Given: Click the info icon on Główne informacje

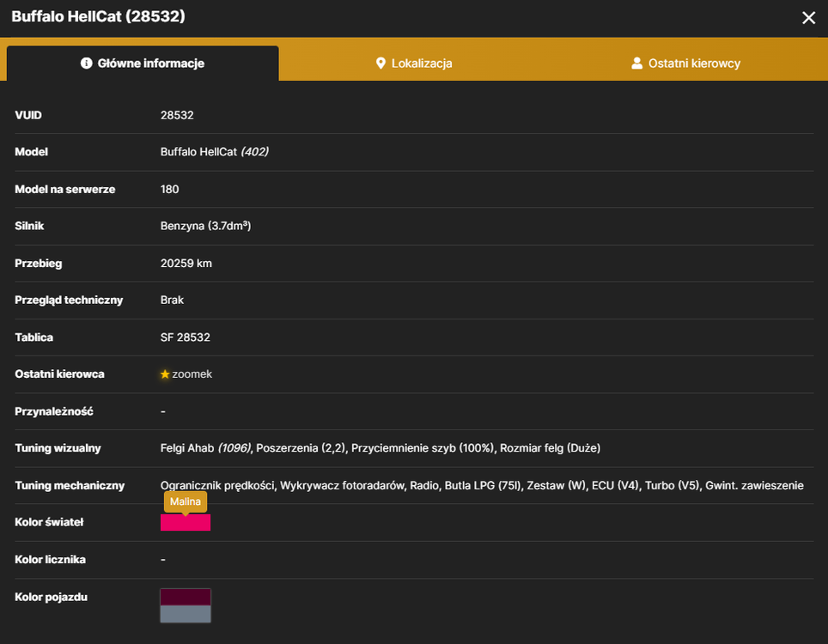Looking at the screenshot, I should click(x=86, y=64).
